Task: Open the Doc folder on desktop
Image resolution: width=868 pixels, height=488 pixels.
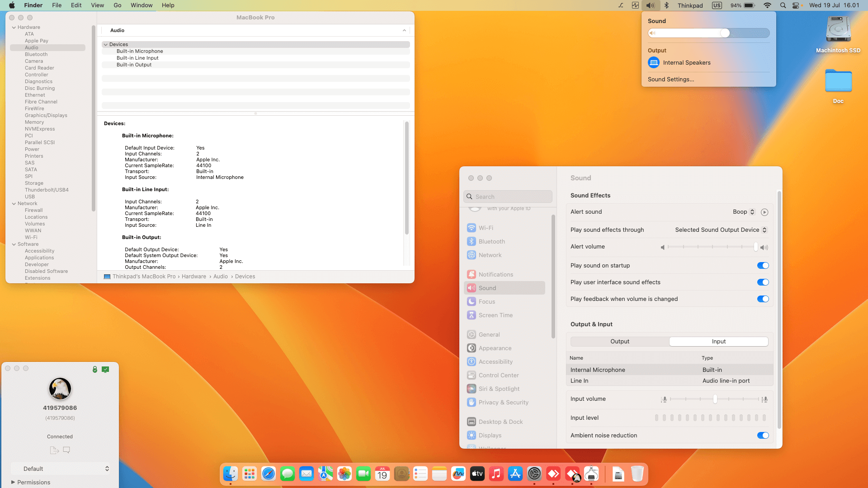Action: tap(839, 81)
